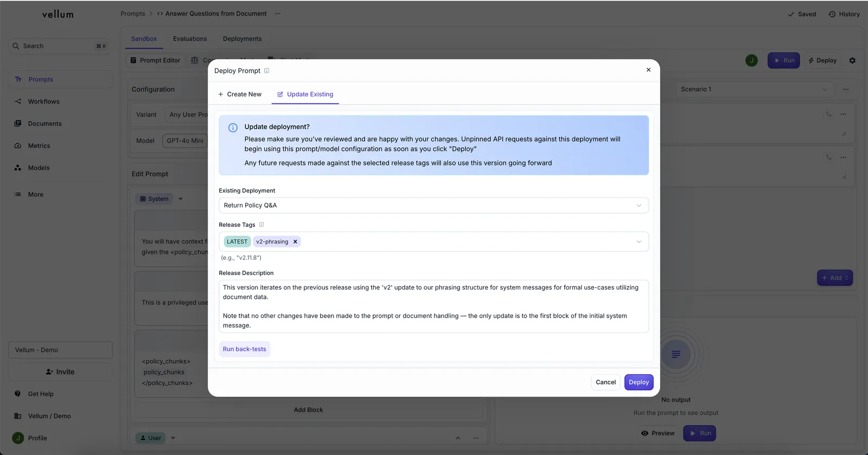Image resolution: width=868 pixels, height=455 pixels.
Task: Close the Deploy Prompt dialog
Action: pyautogui.click(x=648, y=70)
